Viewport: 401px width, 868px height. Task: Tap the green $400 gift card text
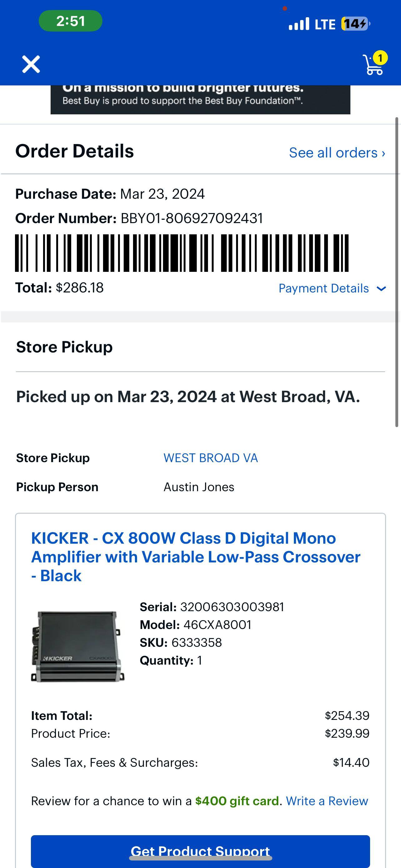(237, 801)
